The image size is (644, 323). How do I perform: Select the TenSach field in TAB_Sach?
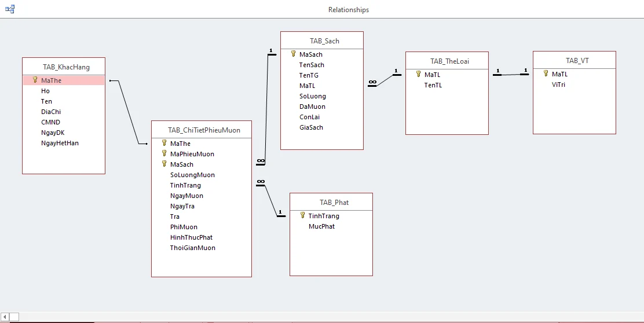pos(312,65)
